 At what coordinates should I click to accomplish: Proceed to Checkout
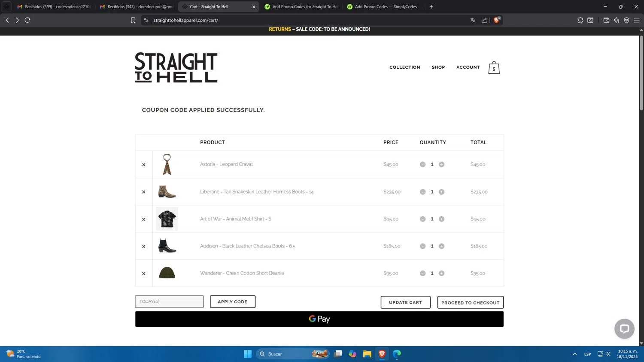pos(470,302)
